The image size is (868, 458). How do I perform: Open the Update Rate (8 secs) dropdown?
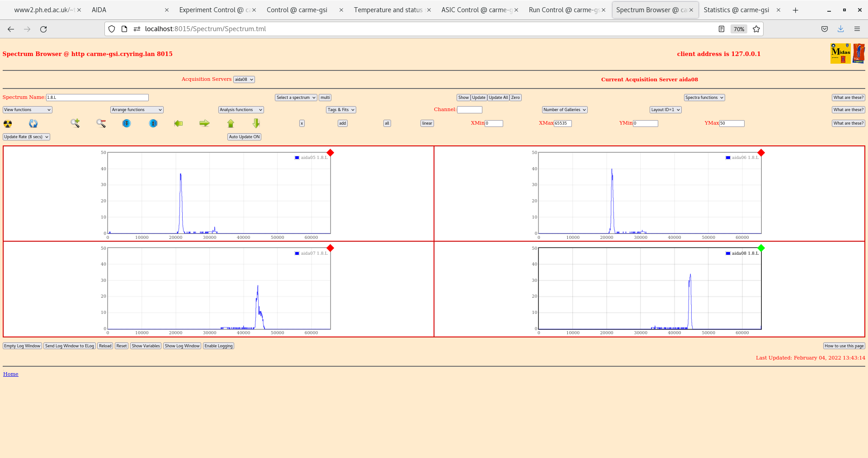coord(26,137)
